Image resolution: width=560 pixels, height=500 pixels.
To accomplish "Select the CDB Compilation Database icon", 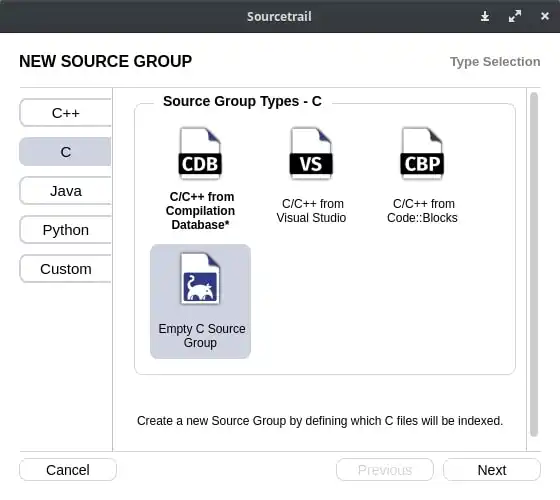I will click(x=200, y=153).
